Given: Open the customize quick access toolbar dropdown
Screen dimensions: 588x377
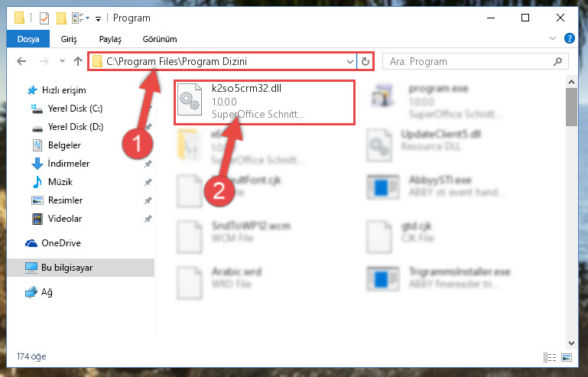Looking at the screenshot, I should (x=98, y=18).
